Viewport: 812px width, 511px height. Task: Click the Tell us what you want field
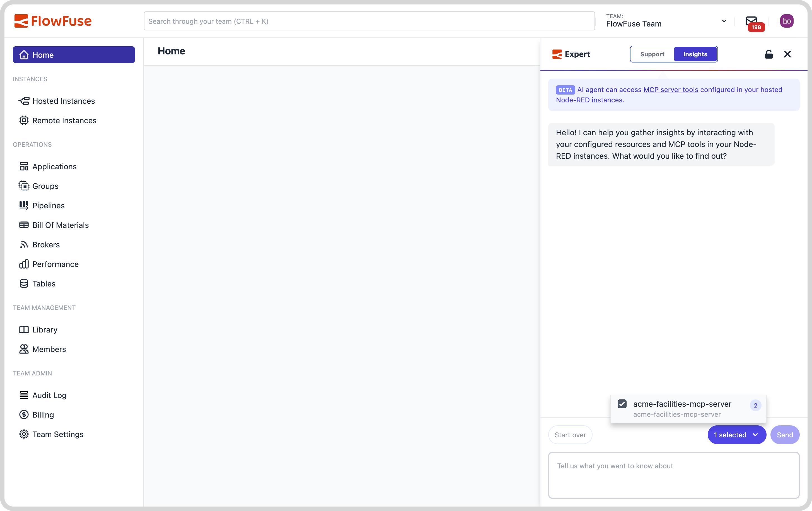point(673,475)
